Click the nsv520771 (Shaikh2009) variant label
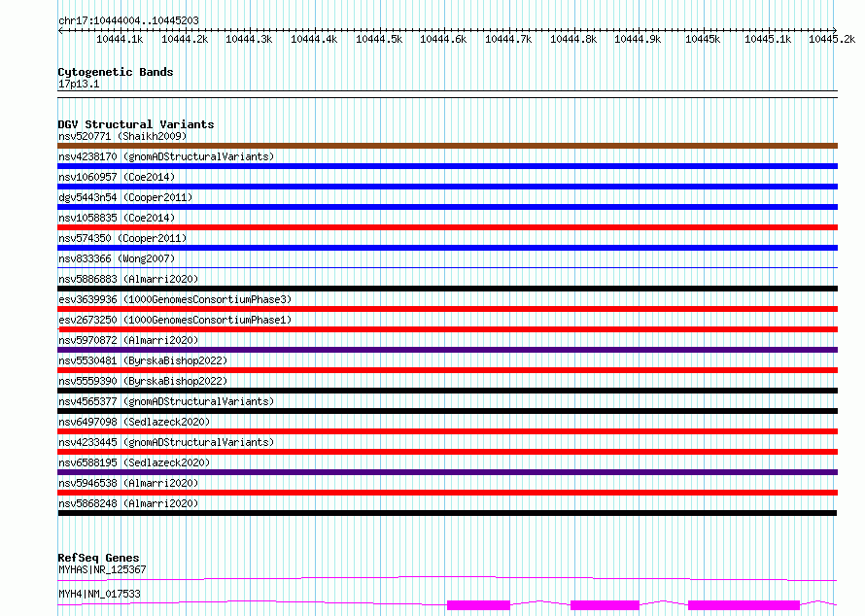The height and width of the screenshot is (616, 865). click(x=122, y=136)
